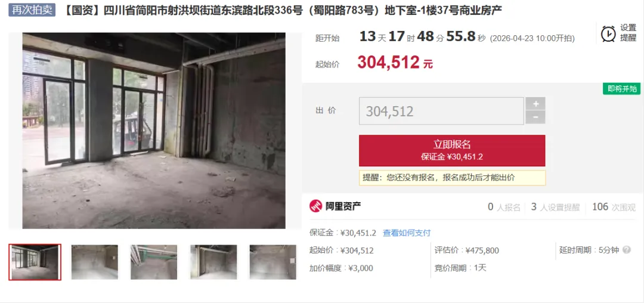The image size is (644, 303).
Task: Open the 查看如何支付 link
Action: (x=407, y=233)
